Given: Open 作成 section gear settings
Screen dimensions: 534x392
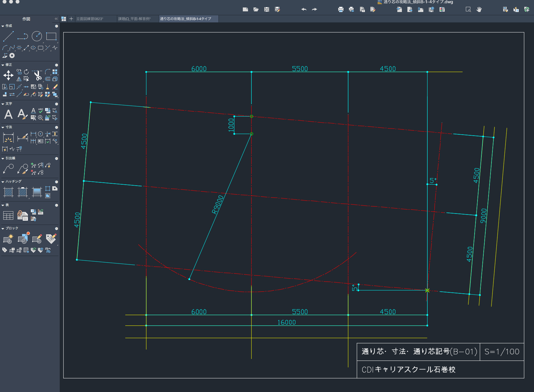Looking at the screenshot, I should point(56,26).
